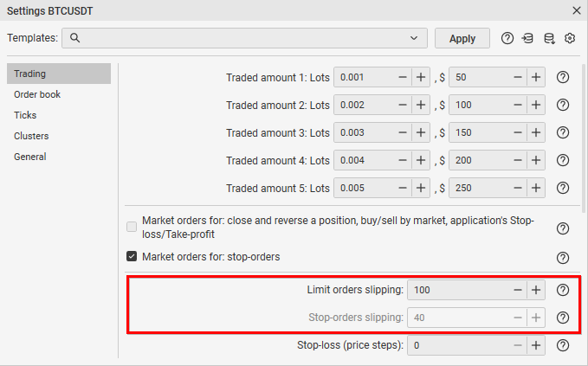Screen dimensions: 588x366
Task: Click the Apply template button
Action: click(462, 38)
